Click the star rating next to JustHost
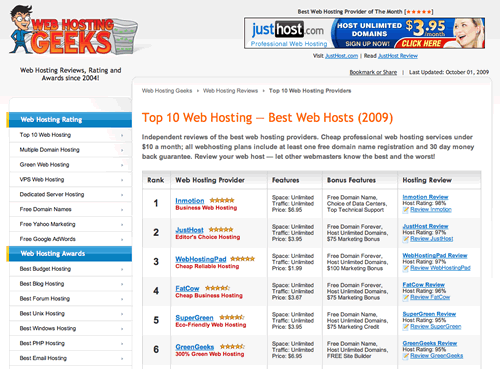This screenshot has height=369, width=500. coord(221,230)
